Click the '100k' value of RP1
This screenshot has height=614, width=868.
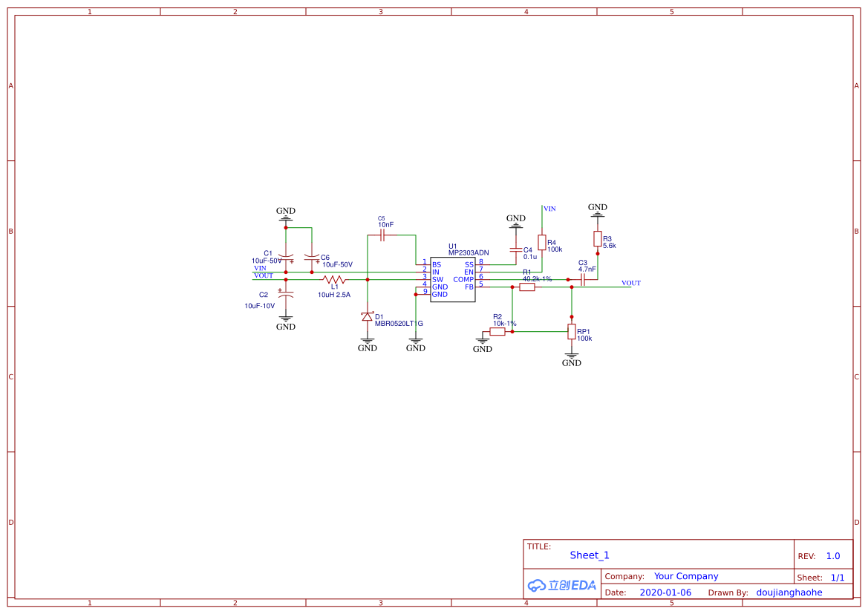pyautogui.click(x=584, y=339)
